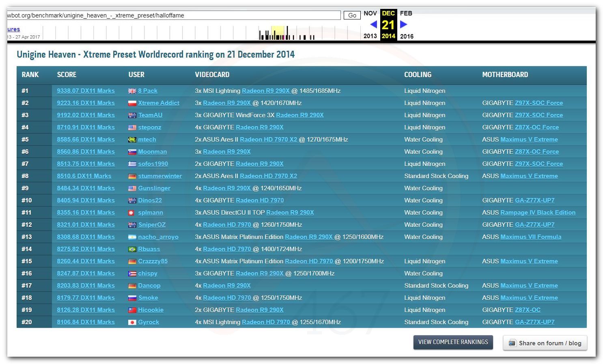This screenshot has width=603, height=364.
Task: Click Share on forum / blog button
Action: click(x=545, y=343)
